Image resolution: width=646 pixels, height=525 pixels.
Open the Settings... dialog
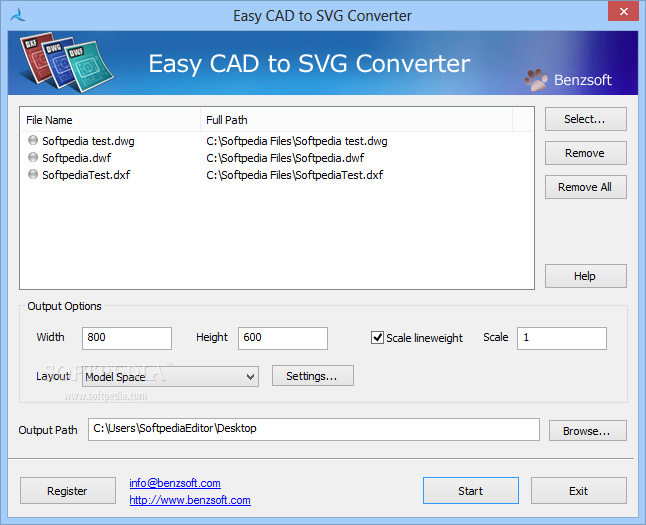pos(313,376)
